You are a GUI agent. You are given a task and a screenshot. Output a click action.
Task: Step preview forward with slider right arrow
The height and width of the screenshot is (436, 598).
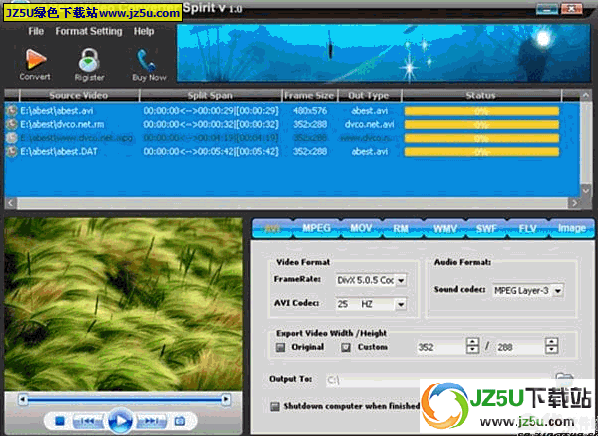[x=226, y=399]
